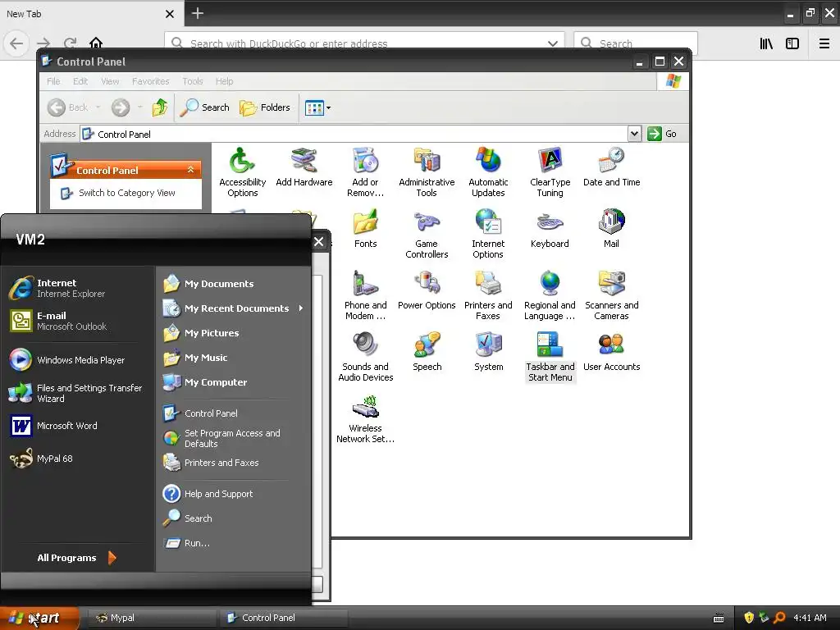Switch to Mypal taskbar button

pos(152,618)
